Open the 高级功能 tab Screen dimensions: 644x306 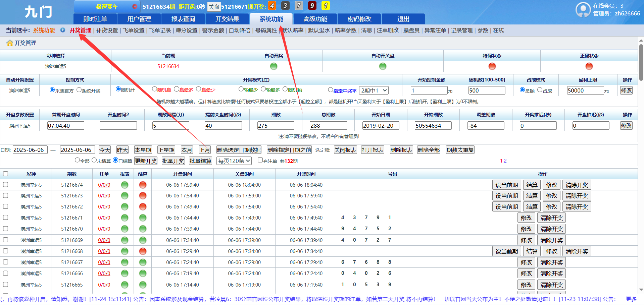tap(315, 19)
